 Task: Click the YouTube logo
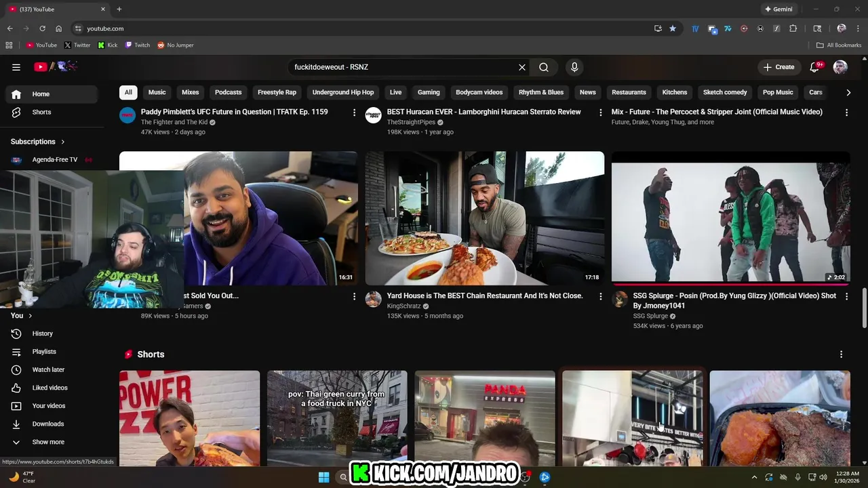coord(56,66)
